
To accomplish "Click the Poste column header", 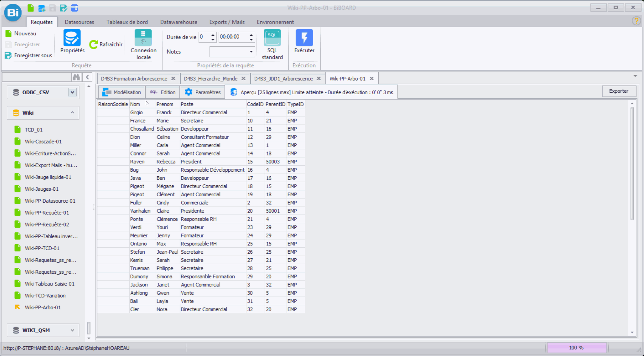I will pyautogui.click(x=213, y=104).
